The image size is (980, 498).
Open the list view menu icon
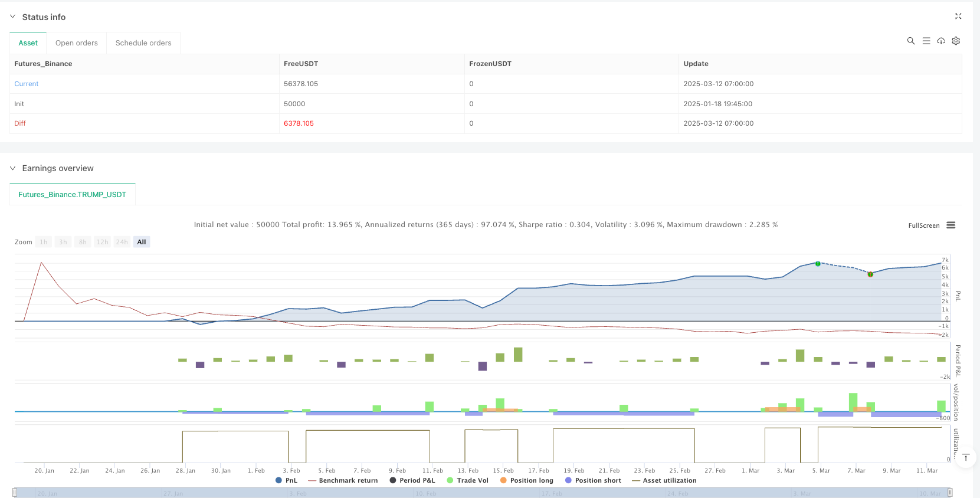pos(926,41)
